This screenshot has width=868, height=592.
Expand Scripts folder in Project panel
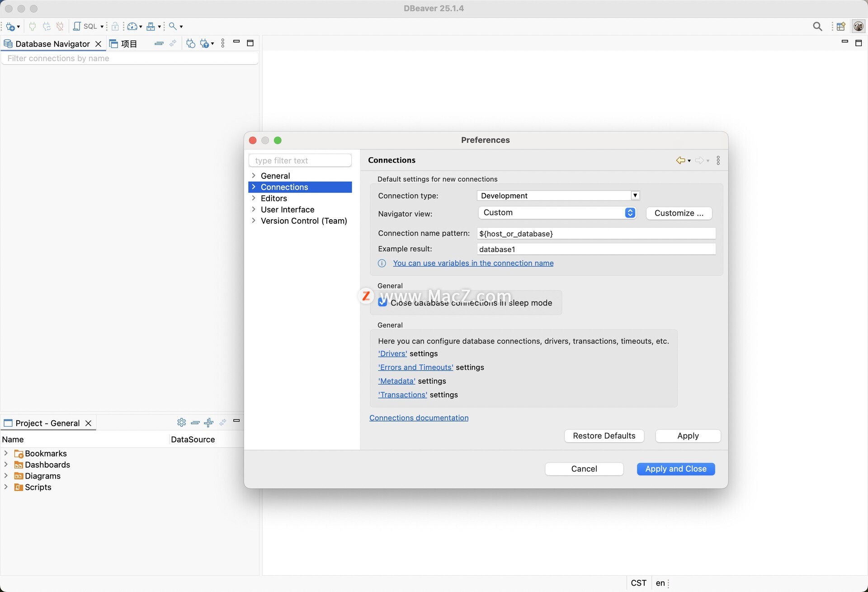6,487
